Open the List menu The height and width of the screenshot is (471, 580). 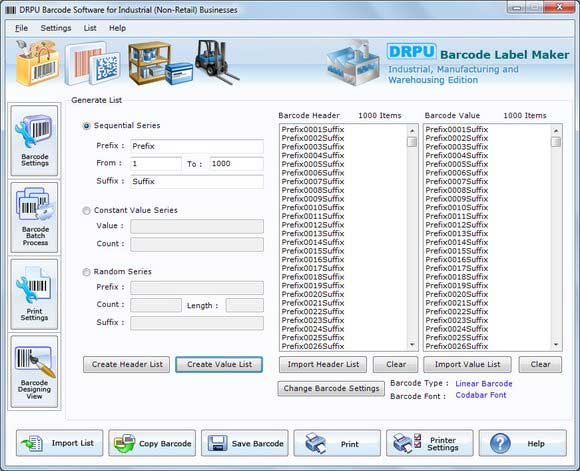pyautogui.click(x=90, y=28)
